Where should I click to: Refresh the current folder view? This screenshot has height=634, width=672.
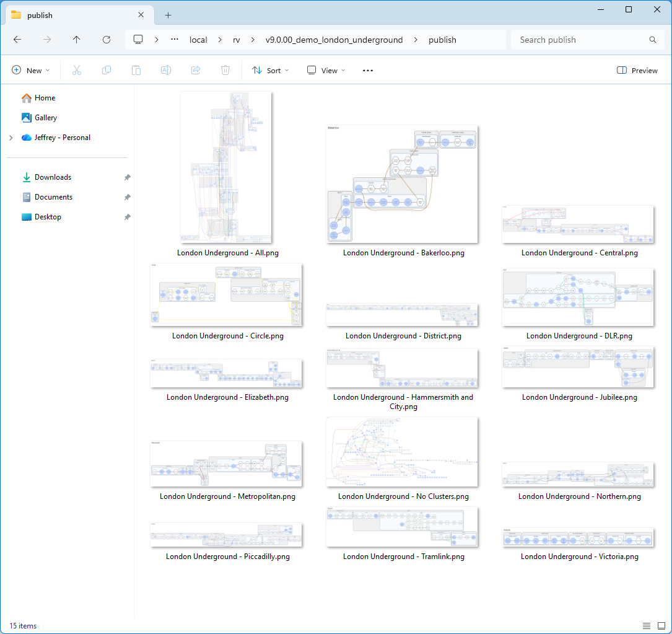[107, 40]
